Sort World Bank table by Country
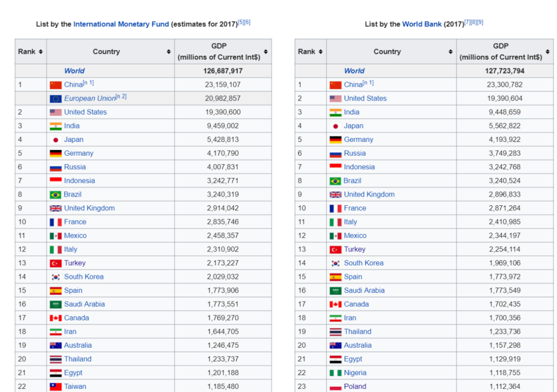The height and width of the screenshot is (392, 557). [450, 52]
